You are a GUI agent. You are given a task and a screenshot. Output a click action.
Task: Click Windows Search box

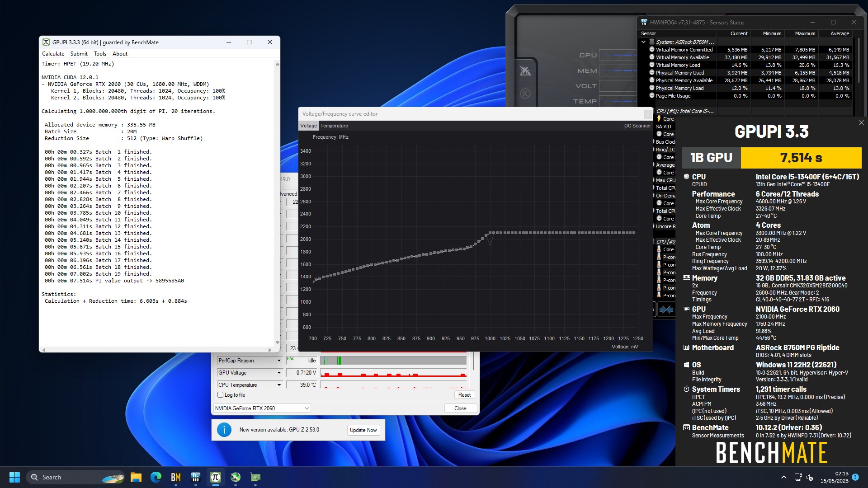(x=75, y=477)
